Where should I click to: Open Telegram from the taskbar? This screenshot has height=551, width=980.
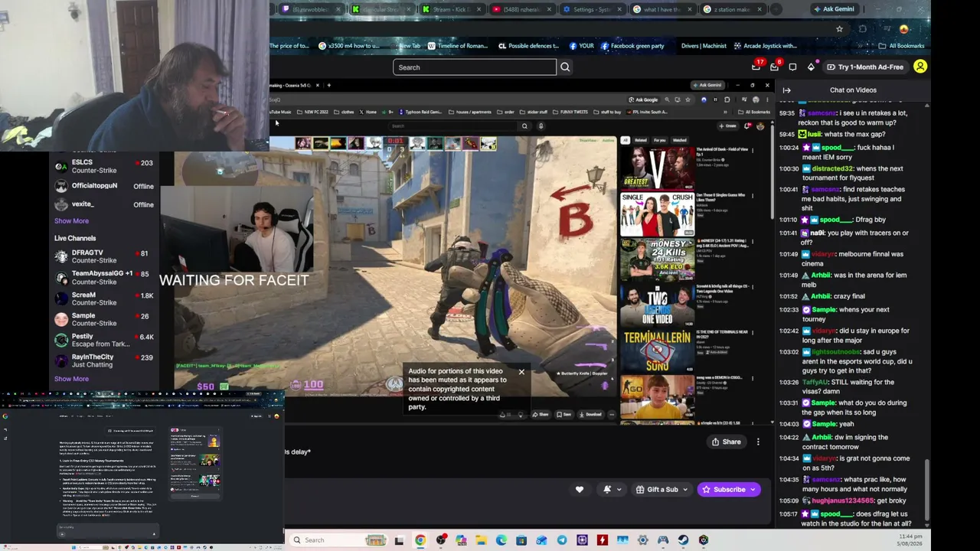coord(562,540)
